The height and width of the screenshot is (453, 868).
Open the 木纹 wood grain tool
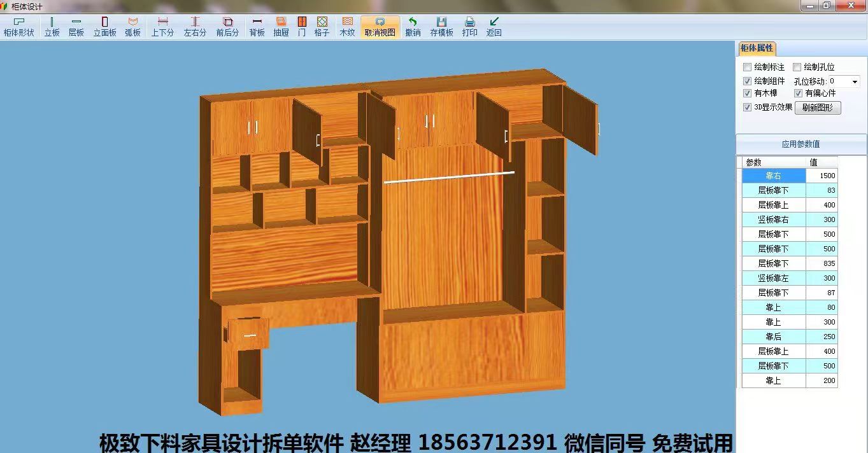click(347, 27)
